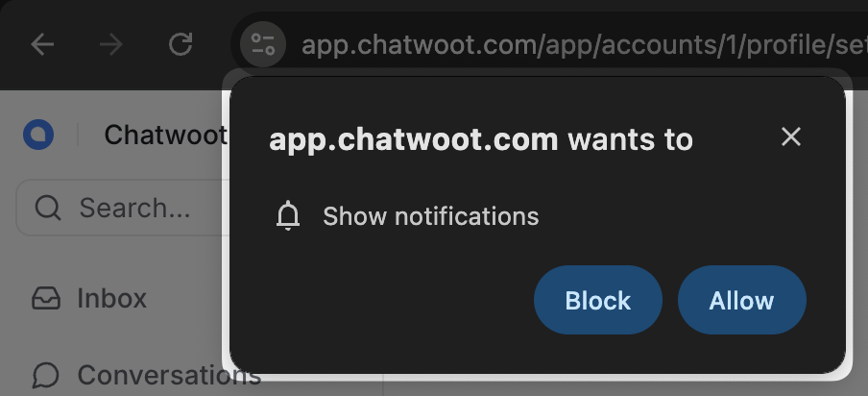The height and width of the screenshot is (396, 868).
Task: Click the browser forward arrow
Action: point(111,44)
